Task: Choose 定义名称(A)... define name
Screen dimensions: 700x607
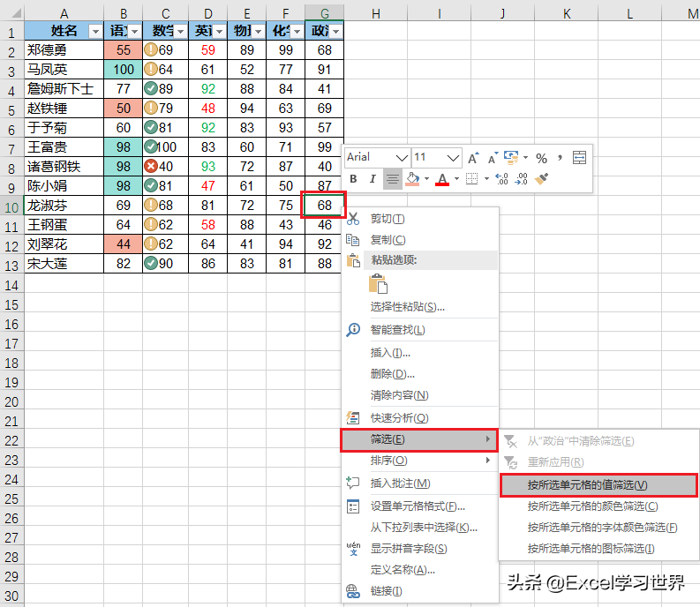Action: pos(420,570)
